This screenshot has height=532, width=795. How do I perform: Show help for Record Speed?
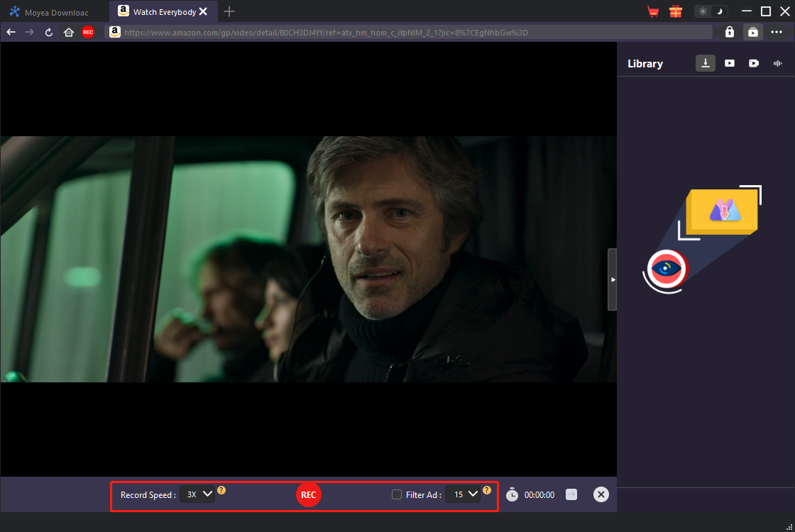[221, 490]
